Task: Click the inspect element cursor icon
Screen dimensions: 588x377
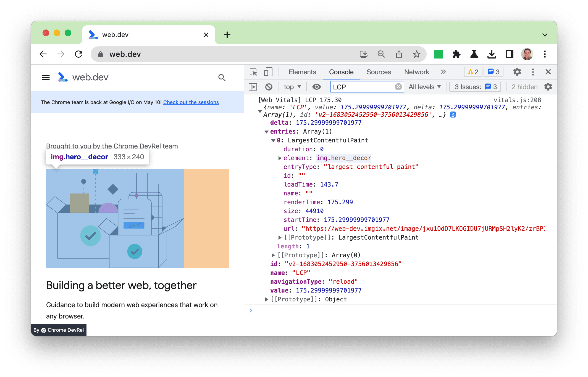Action: [253, 71]
